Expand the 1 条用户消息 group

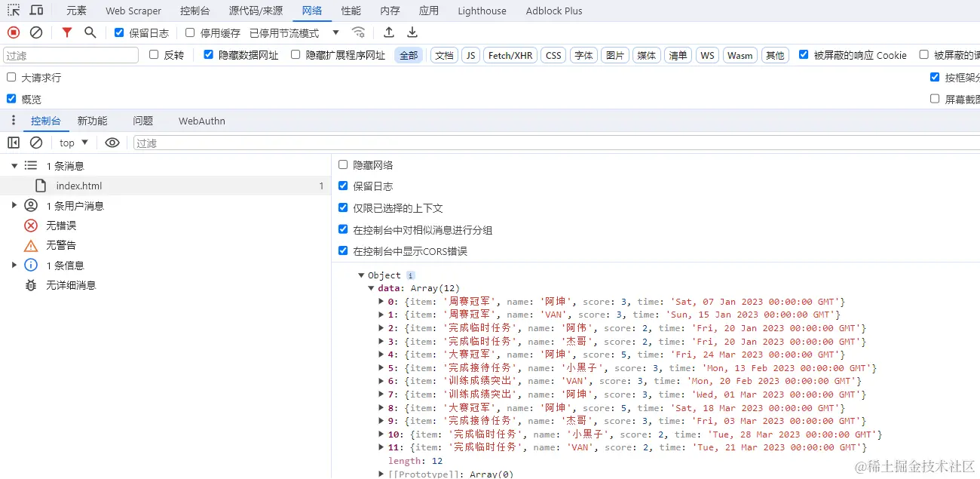coord(14,205)
